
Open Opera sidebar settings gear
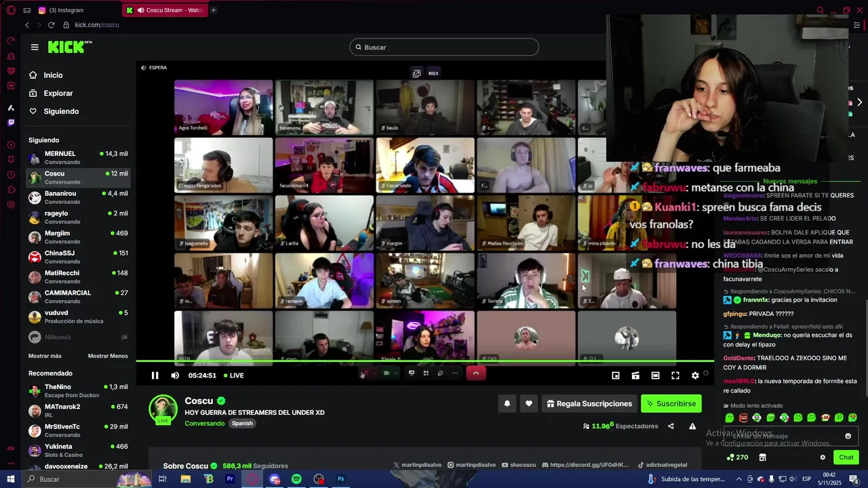pos(11,205)
